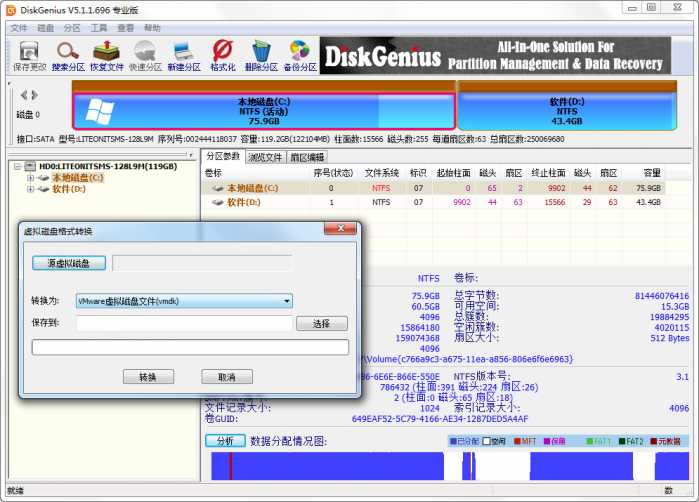
Task: Select the 软件(D:) partition bar in disk map
Action: (x=567, y=111)
